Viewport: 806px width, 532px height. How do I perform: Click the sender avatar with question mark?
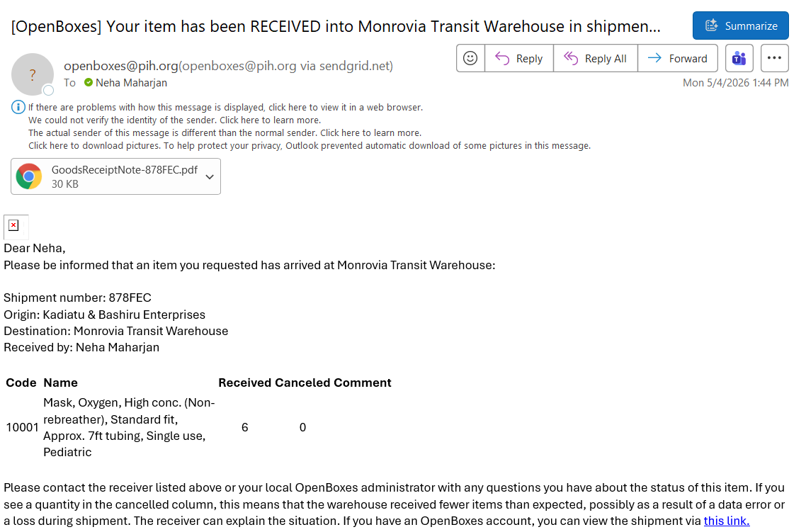pyautogui.click(x=33, y=74)
